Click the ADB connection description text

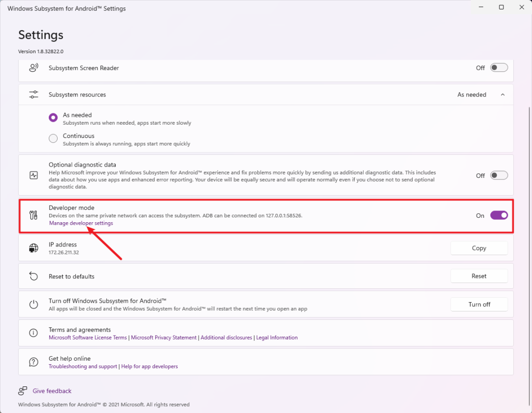point(175,215)
